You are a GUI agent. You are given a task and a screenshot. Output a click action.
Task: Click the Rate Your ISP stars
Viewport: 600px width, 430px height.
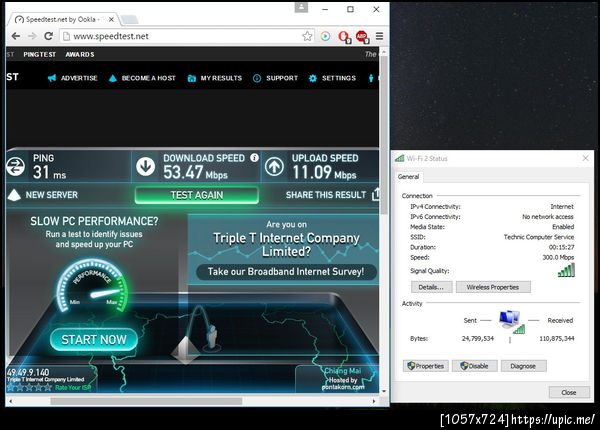coord(29,388)
